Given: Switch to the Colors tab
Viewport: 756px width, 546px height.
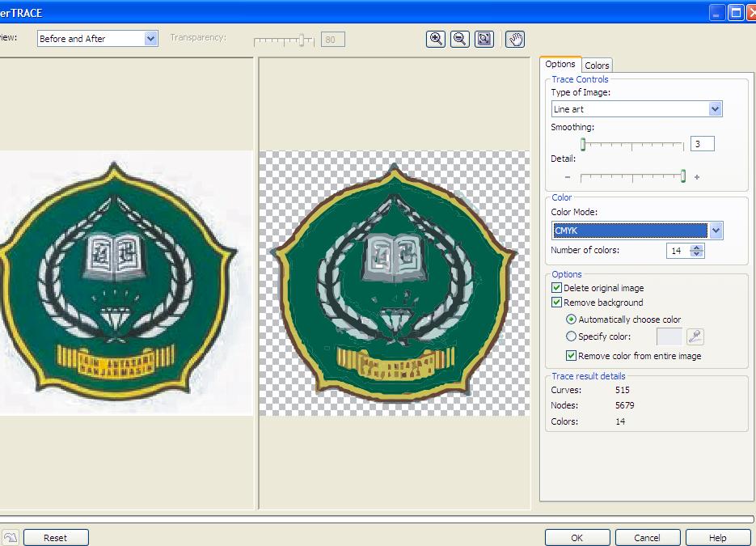Looking at the screenshot, I should coord(597,65).
